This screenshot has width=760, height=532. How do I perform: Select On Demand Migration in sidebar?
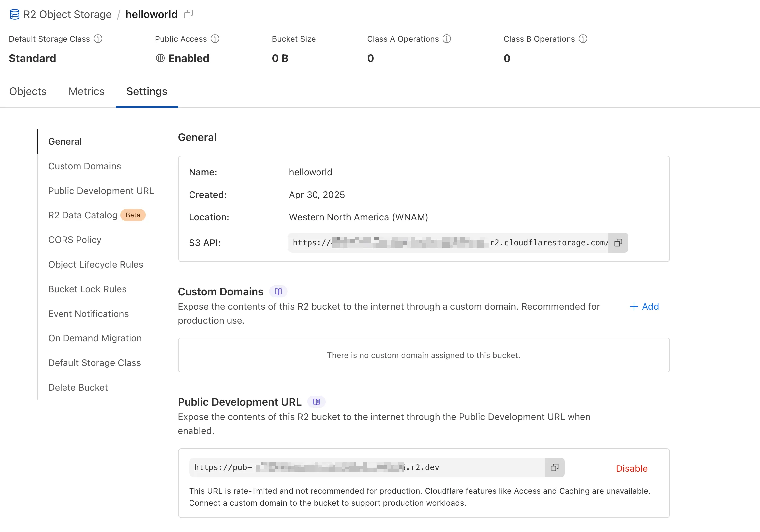(x=95, y=338)
